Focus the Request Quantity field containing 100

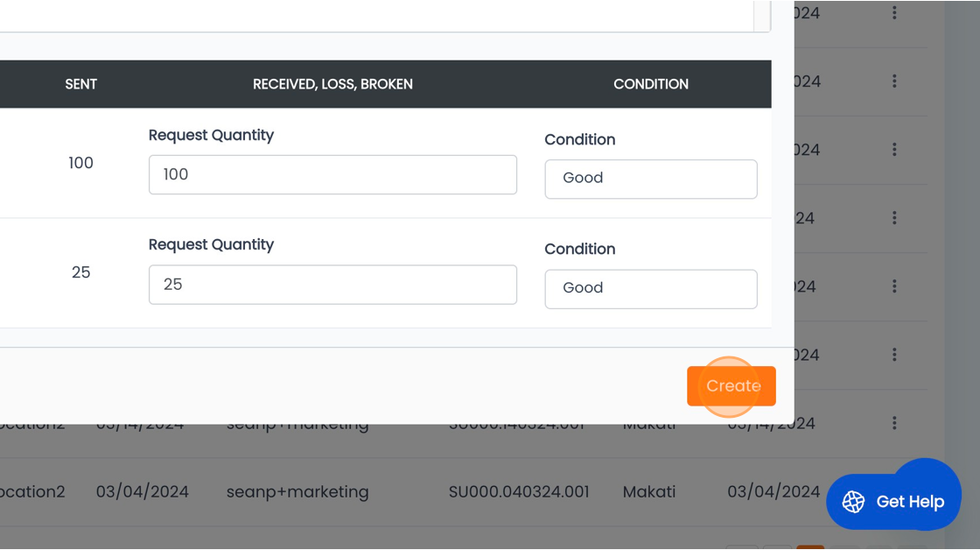(332, 175)
